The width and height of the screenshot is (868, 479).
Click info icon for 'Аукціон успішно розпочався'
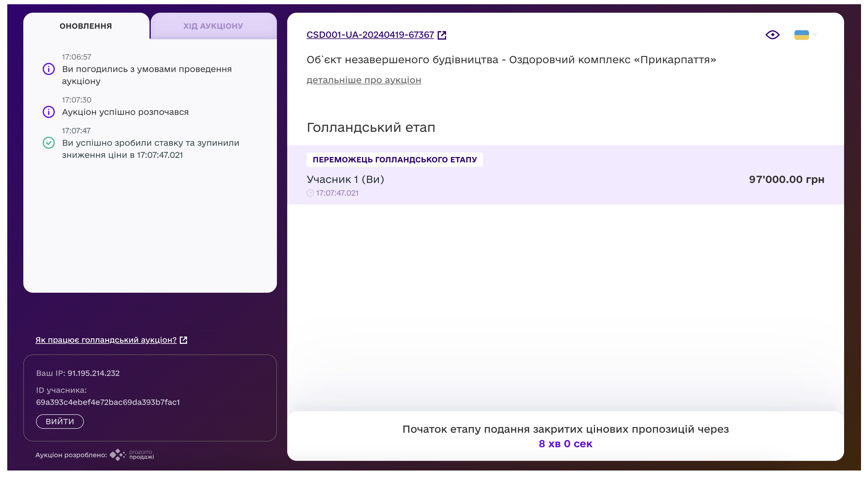(x=48, y=112)
